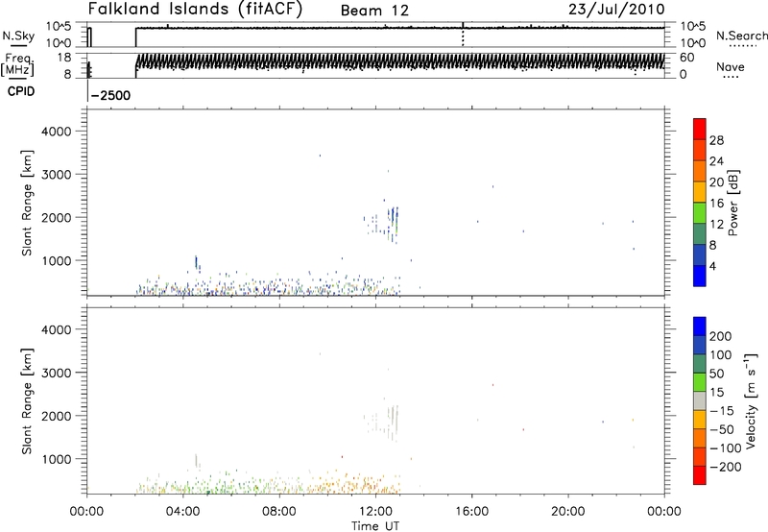Click the date '23/Jul/2010'
The image size is (768, 532).
tap(616, 10)
